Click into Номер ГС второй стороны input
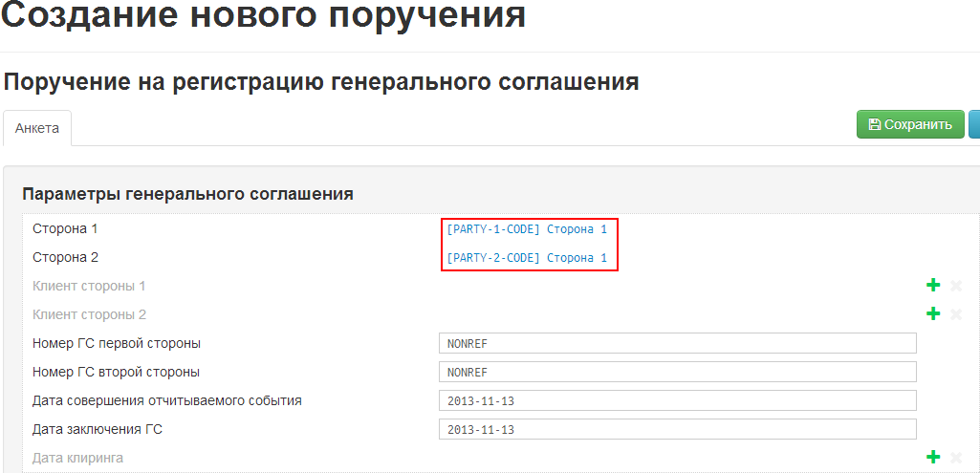Viewport: 980px width, 473px height. 677,372
